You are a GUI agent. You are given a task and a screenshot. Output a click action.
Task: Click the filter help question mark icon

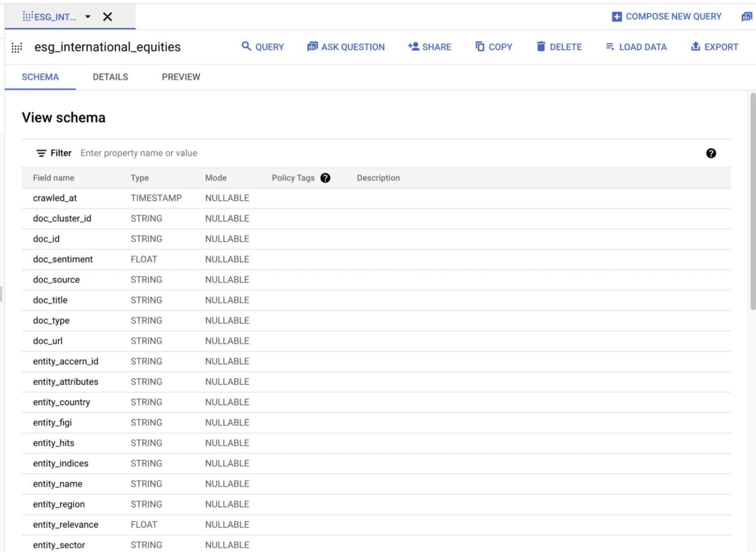tap(710, 153)
